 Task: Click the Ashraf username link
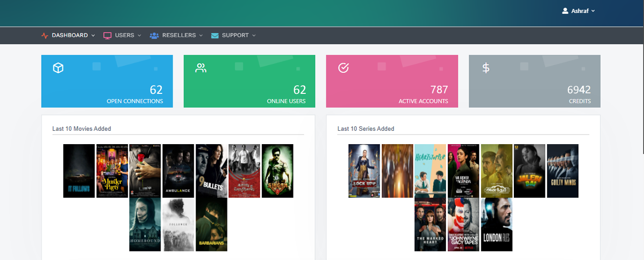(x=580, y=11)
